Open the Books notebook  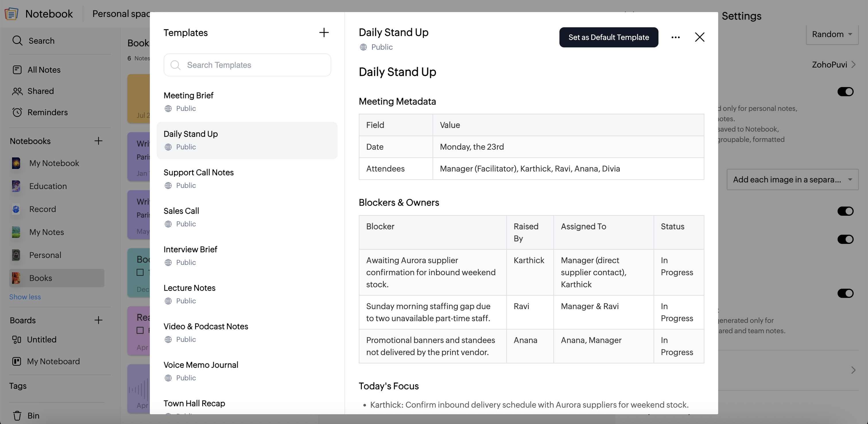point(57,278)
